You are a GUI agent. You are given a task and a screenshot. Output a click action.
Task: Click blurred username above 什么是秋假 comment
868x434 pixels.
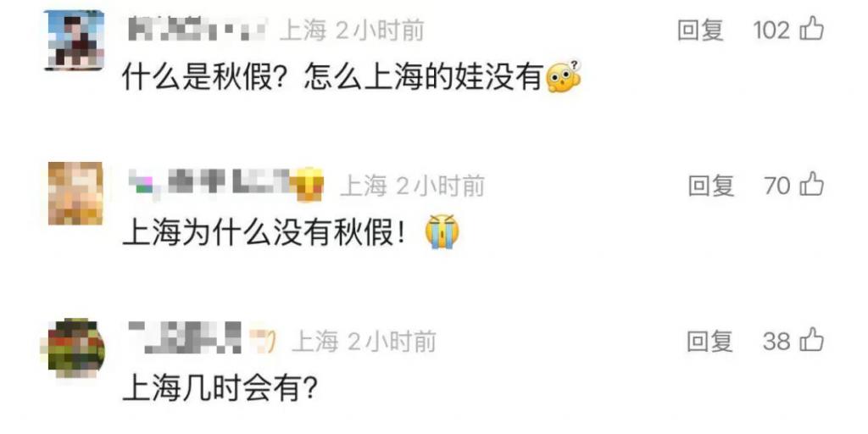pos(198,30)
